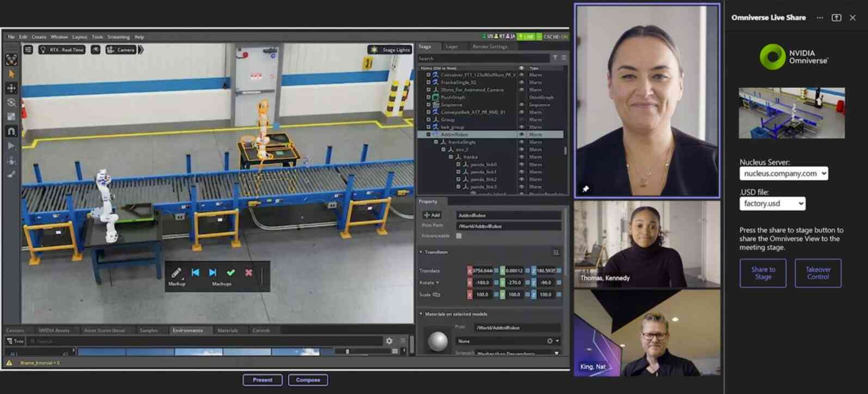The image size is (868, 394).
Task: Select Xform_For_Animated_Camera in Stage tree
Action: 472,90
